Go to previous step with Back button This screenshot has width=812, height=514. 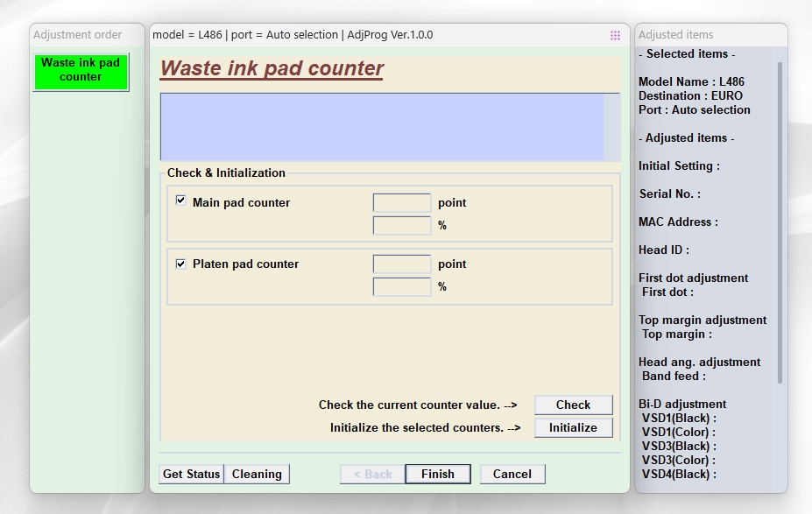[372, 474]
